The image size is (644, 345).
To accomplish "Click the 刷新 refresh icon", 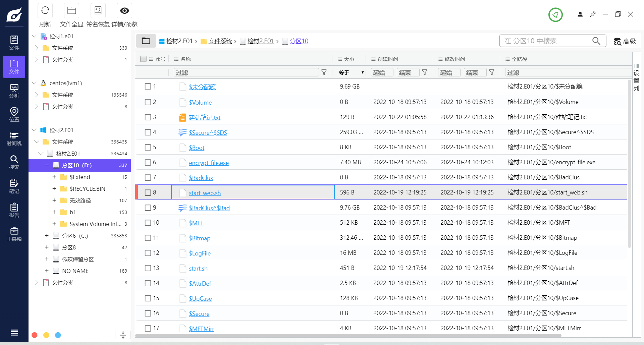I will click(45, 11).
